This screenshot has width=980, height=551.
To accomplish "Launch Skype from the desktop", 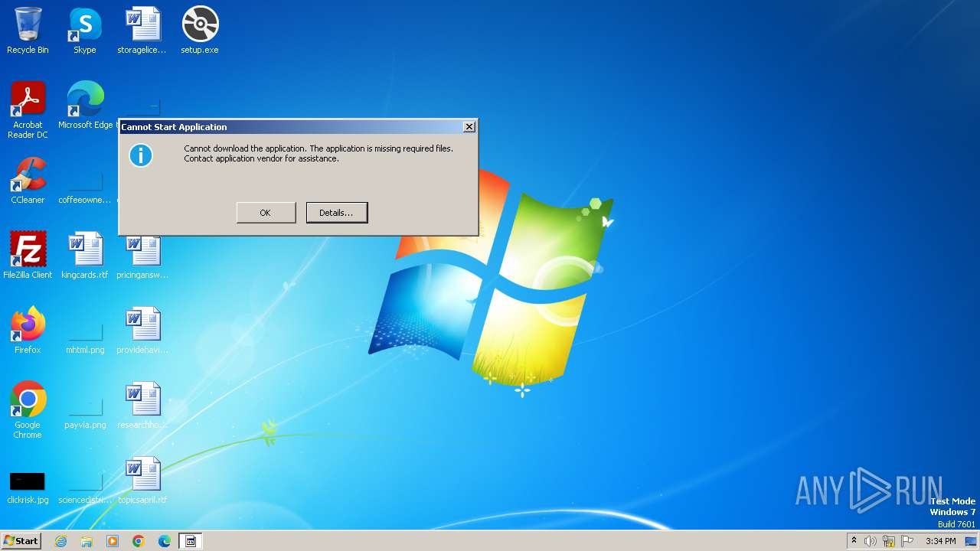I will click(85, 31).
